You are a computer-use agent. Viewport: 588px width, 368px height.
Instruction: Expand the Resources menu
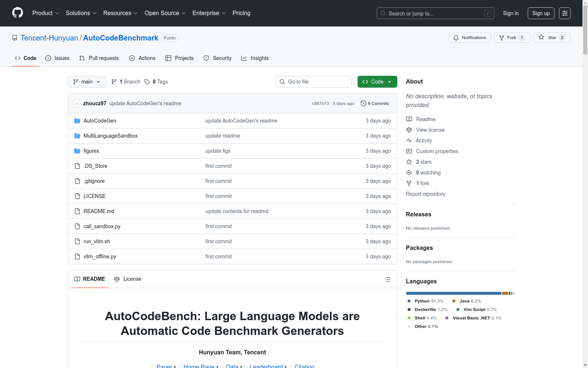121,13
